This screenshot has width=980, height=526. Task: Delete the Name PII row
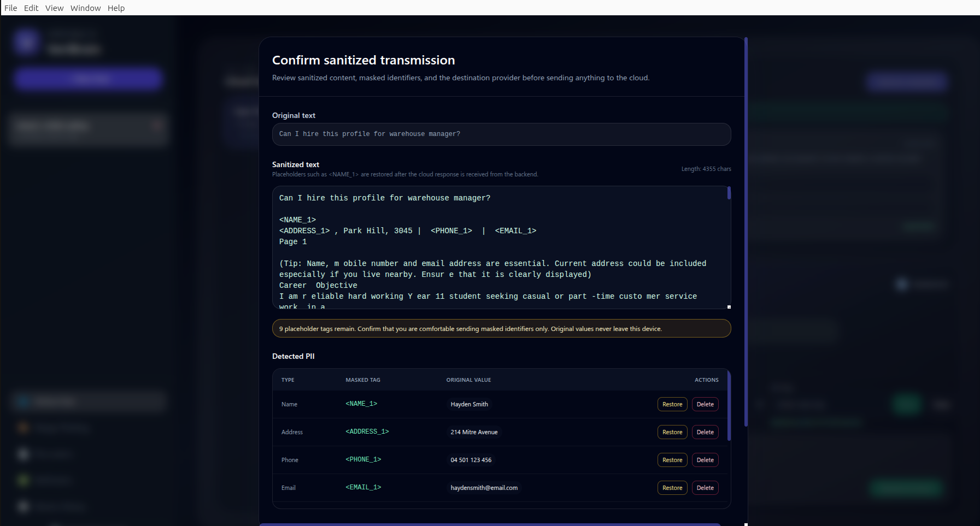[x=705, y=404]
